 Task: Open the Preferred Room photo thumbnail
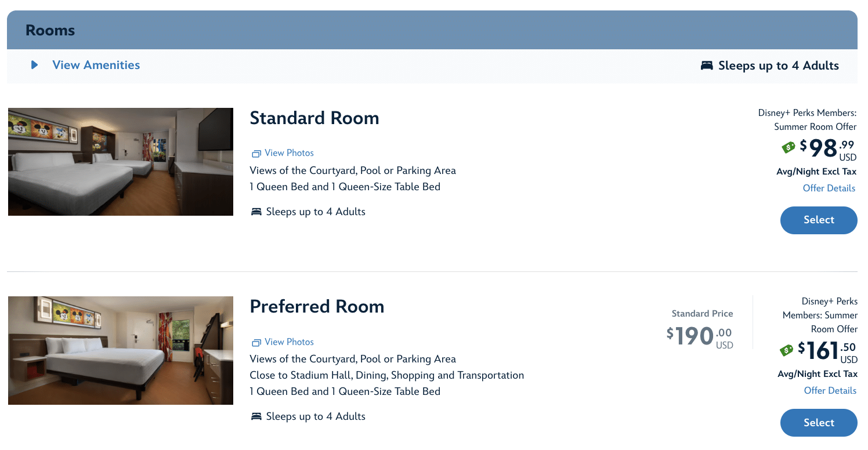121,350
